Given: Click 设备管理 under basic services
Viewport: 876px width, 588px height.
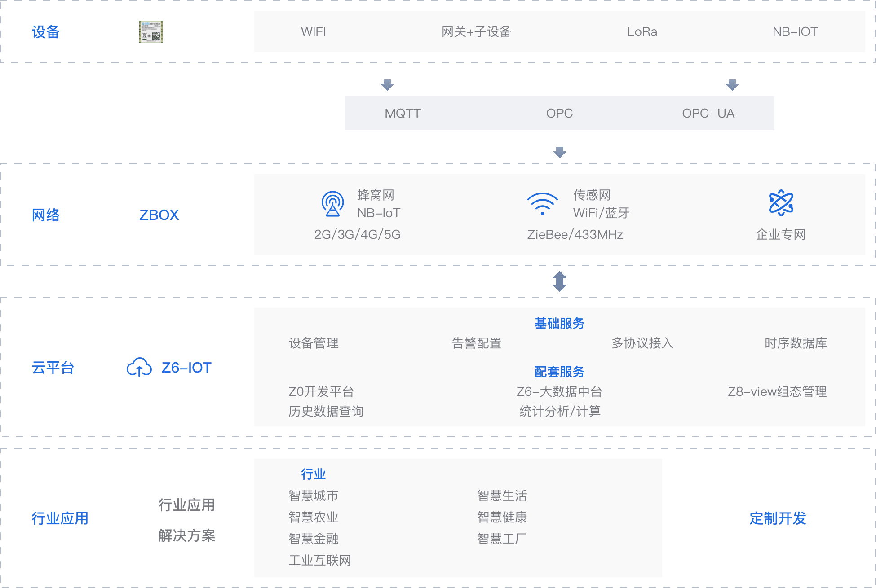Looking at the screenshot, I should pyautogui.click(x=314, y=343).
